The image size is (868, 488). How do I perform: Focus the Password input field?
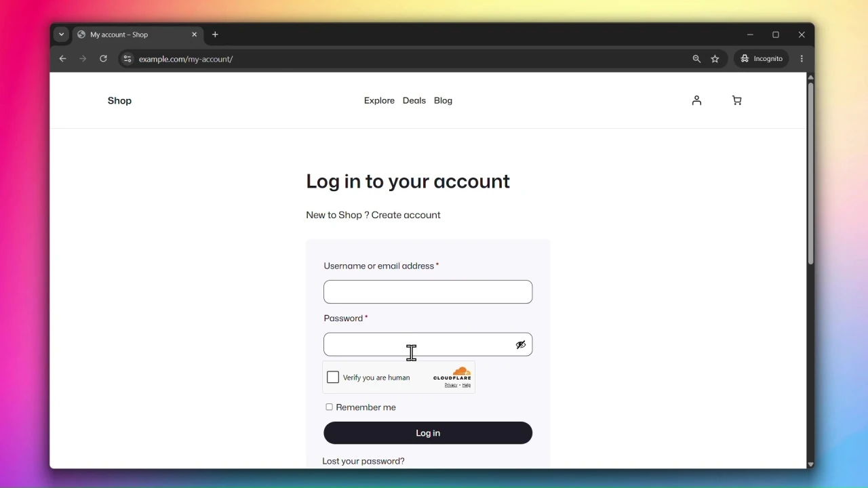coord(428,344)
